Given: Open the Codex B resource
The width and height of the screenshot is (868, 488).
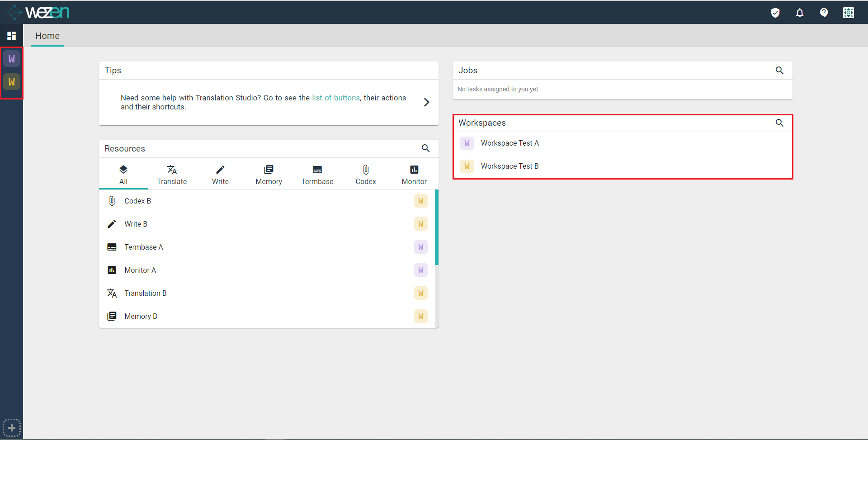Looking at the screenshot, I should (267, 201).
